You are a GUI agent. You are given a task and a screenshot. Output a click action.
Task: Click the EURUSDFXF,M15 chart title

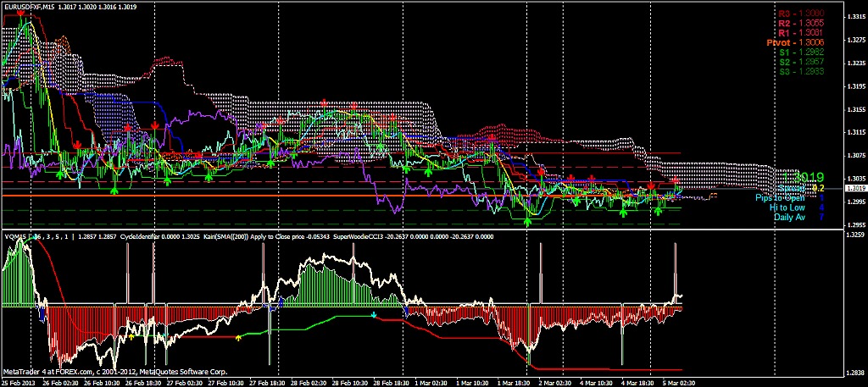27,7
